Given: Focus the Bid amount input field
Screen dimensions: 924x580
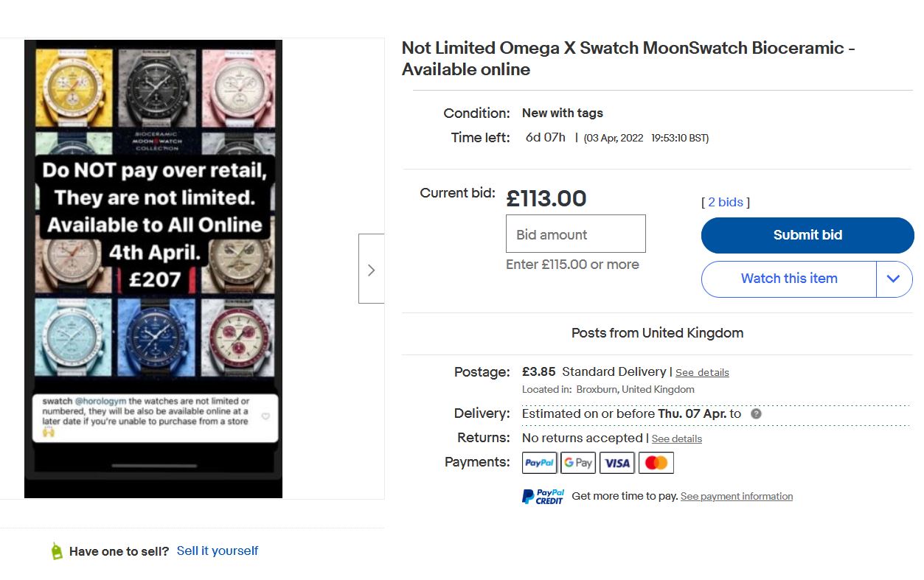Looking at the screenshot, I should [x=575, y=234].
